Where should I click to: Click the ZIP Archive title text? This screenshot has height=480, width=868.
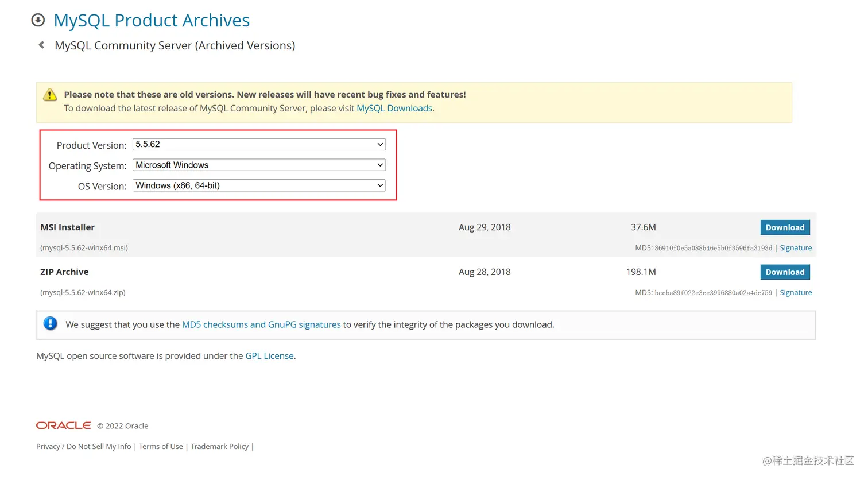point(64,272)
